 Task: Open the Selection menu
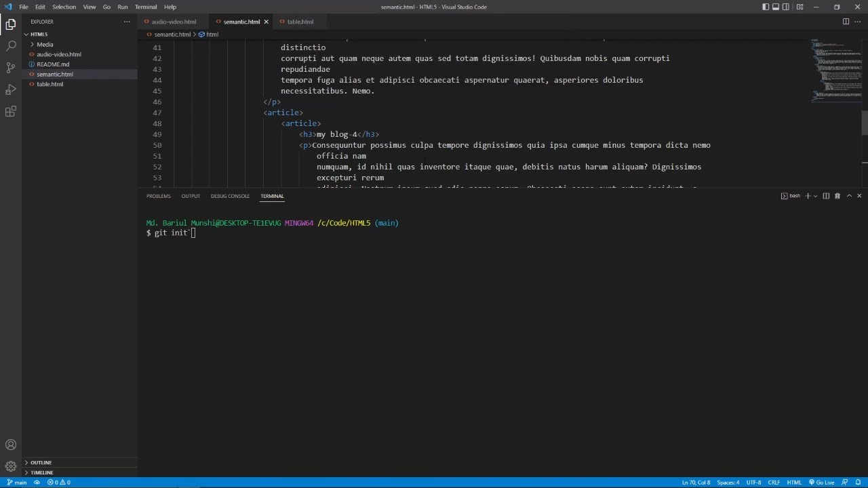point(64,7)
